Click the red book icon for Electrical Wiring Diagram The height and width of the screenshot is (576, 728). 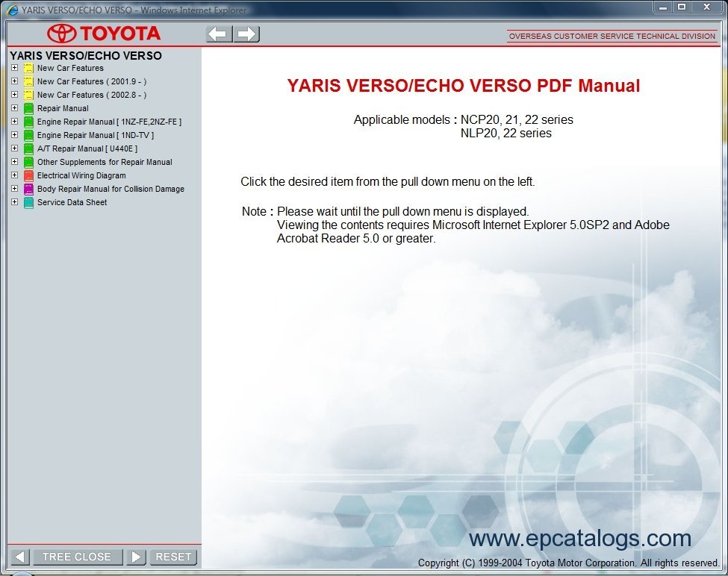(x=28, y=176)
